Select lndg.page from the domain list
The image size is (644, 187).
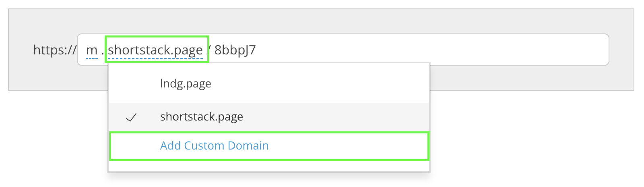coord(186,84)
